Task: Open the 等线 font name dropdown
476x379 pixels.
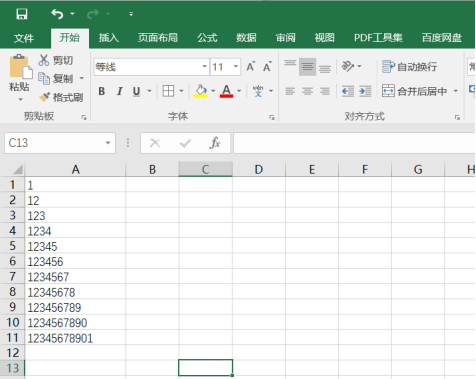Action: 204,67
